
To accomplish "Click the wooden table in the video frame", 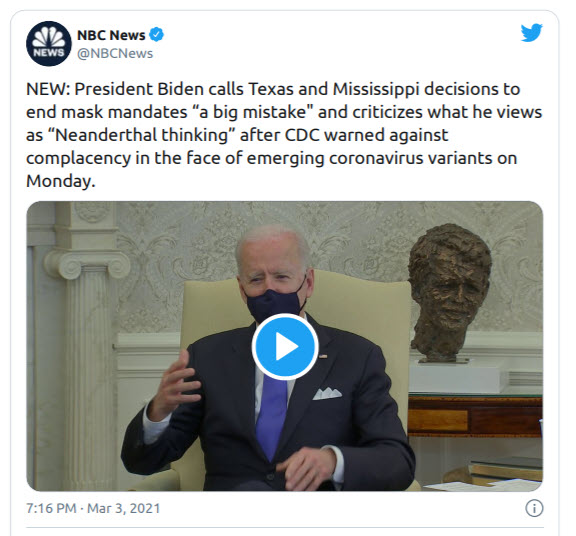I will pyautogui.click(x=475, y=415).
